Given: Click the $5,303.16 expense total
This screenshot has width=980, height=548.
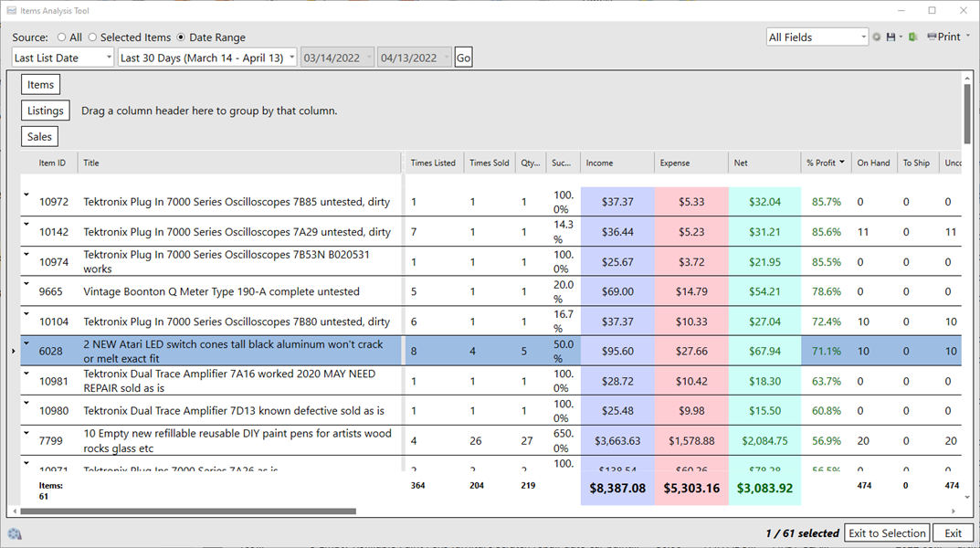Looking at the screenshot, I should point(691,488).
